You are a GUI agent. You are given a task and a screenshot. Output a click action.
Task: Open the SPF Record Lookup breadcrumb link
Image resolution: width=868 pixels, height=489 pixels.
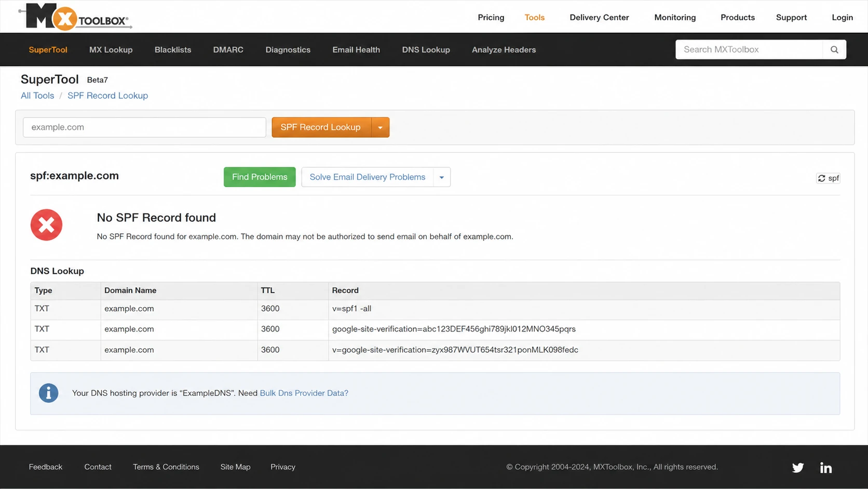(x=107, y=96)
